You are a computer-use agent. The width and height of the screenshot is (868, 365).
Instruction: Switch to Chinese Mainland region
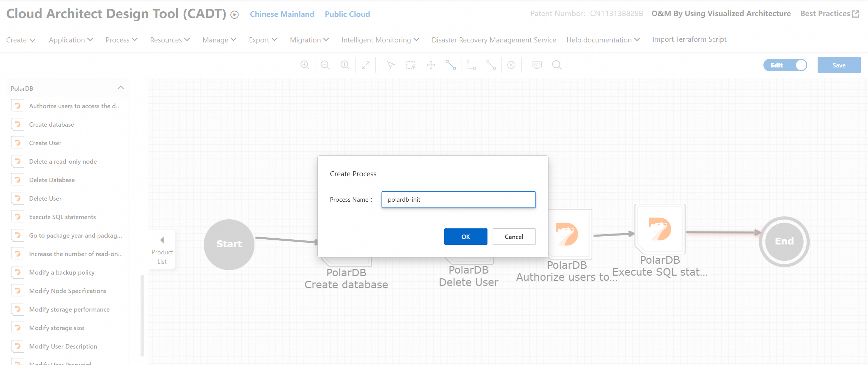tap(282, 14)
